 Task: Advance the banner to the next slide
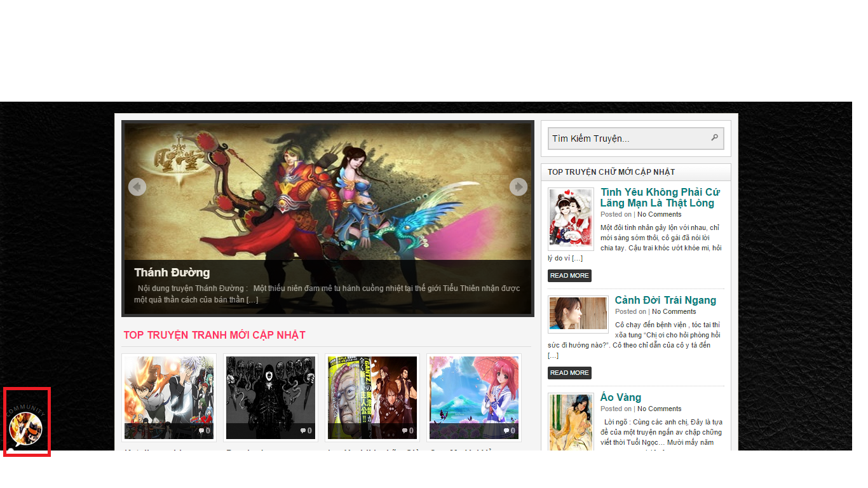click(519, 187)
